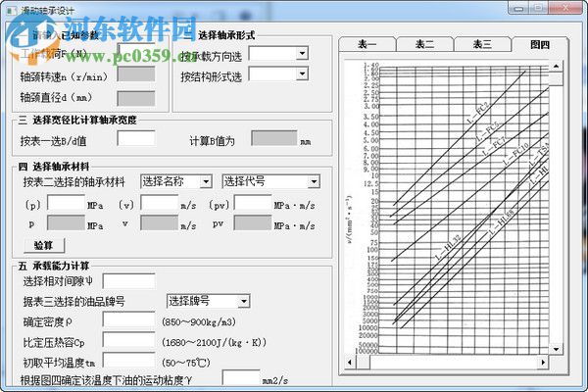
Task: Switch to the 表二 tab
Action: coord(425,45)
